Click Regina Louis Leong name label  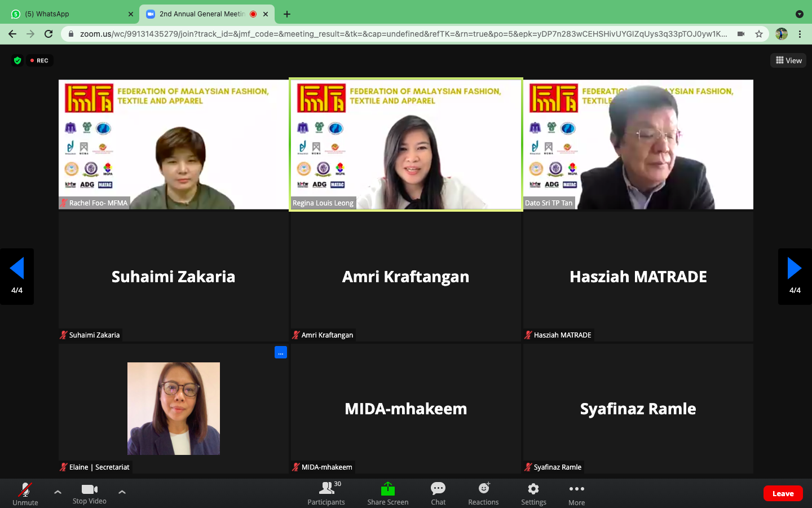323,203
